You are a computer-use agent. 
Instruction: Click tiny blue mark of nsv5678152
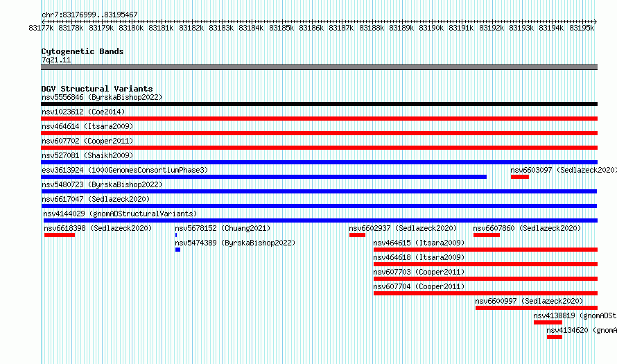176,235
